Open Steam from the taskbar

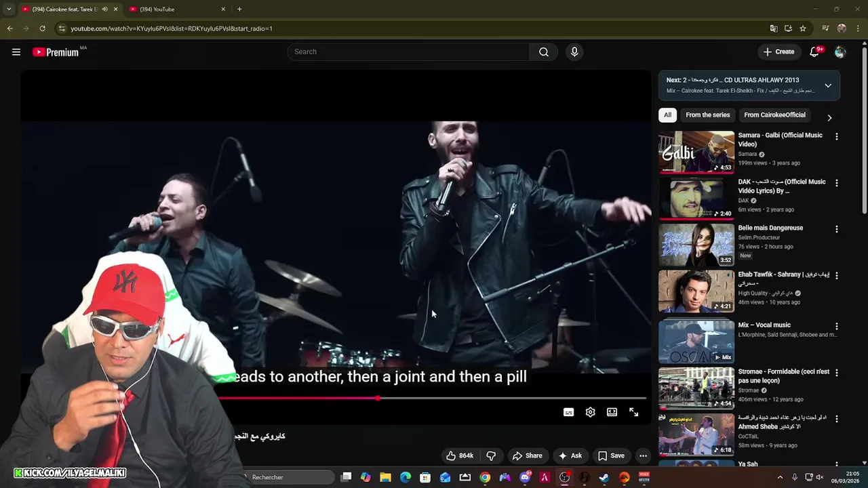coord(604,477)
